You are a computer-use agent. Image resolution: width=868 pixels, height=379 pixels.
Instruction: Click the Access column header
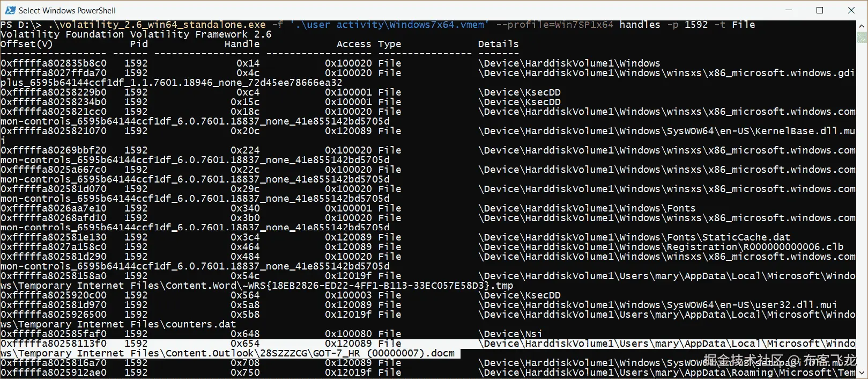tap(354, 44)
